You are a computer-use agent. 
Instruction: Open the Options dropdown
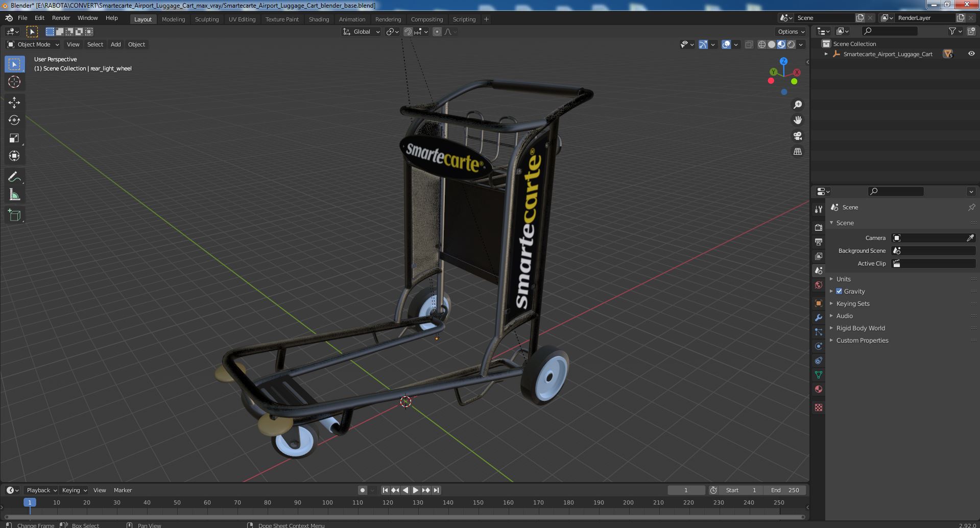click(791, 32)
